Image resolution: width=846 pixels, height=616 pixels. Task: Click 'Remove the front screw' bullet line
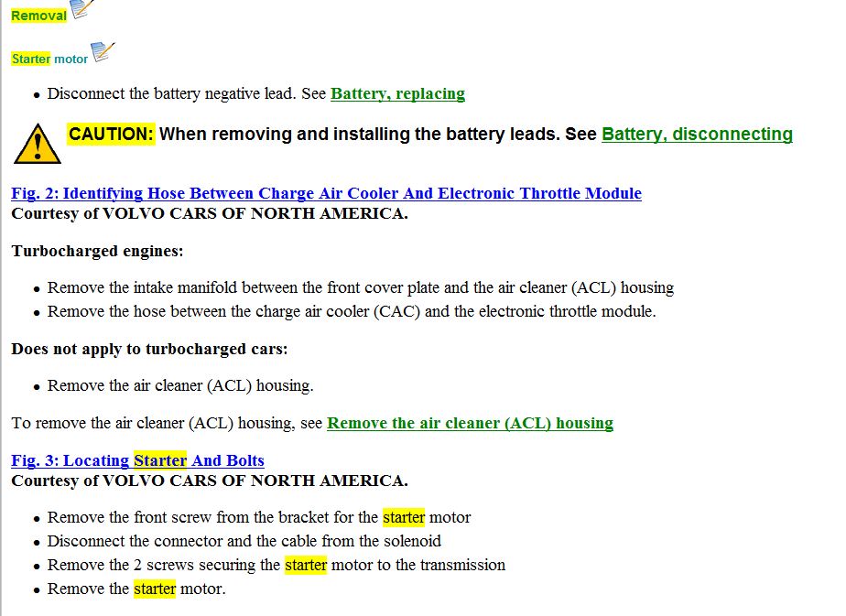(259, 517)
